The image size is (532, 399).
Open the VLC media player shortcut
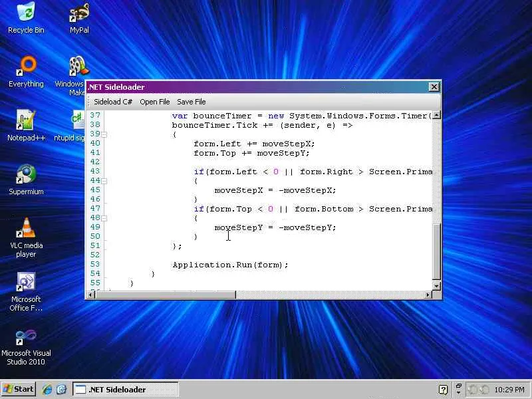point(26,237)
